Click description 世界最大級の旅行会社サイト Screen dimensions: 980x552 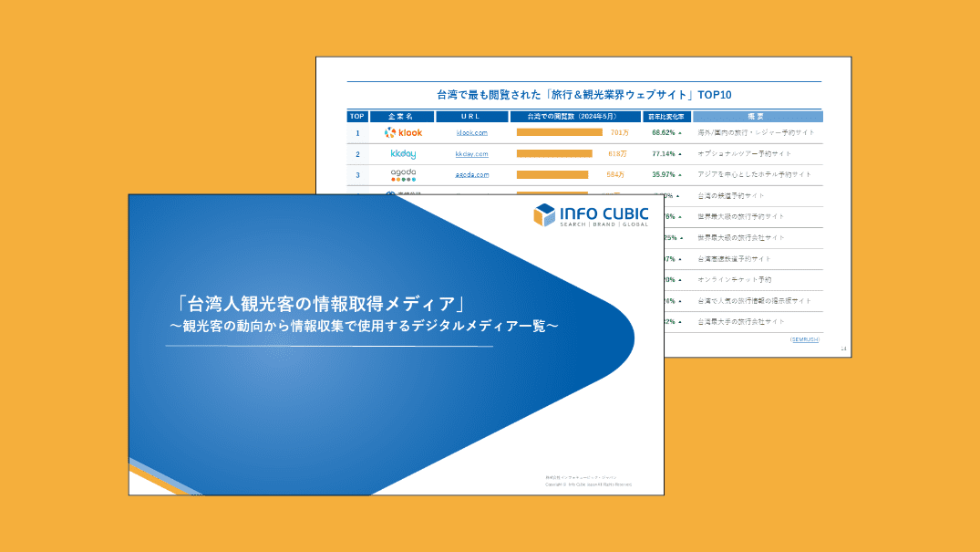pos(740,238)
